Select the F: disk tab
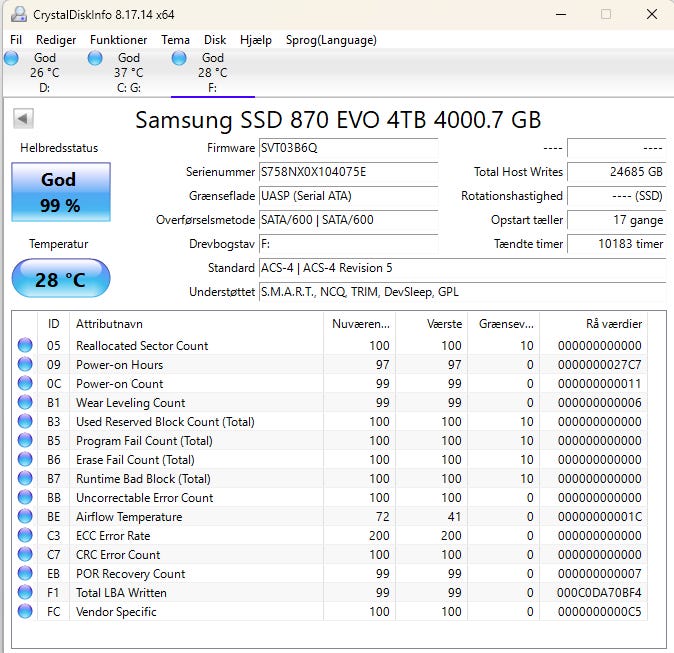This screenshot has width=674, height=653. click(x=213, y=73)
